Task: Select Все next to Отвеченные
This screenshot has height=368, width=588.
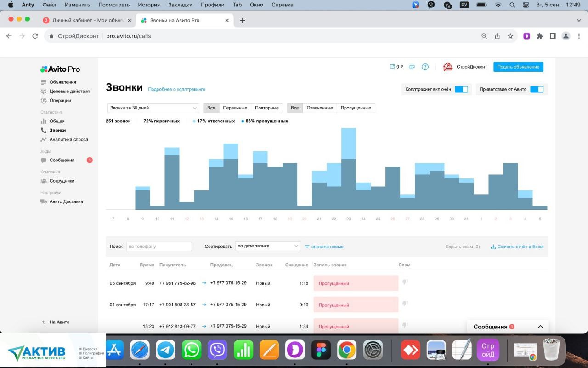Action: click(295, 108)
